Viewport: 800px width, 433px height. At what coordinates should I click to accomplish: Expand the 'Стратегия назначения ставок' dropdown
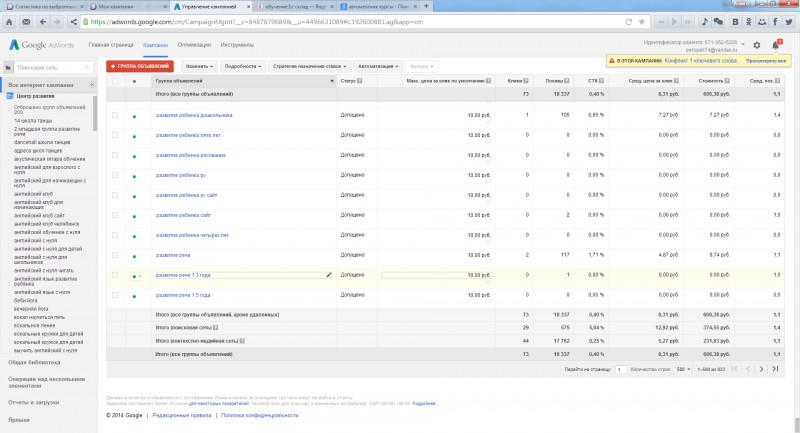(x=309, y=66)
